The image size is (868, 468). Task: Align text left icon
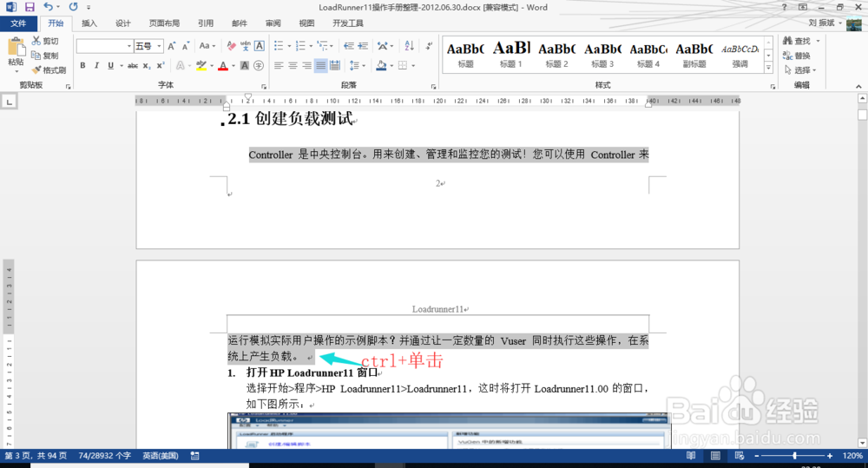coord(279,65)
